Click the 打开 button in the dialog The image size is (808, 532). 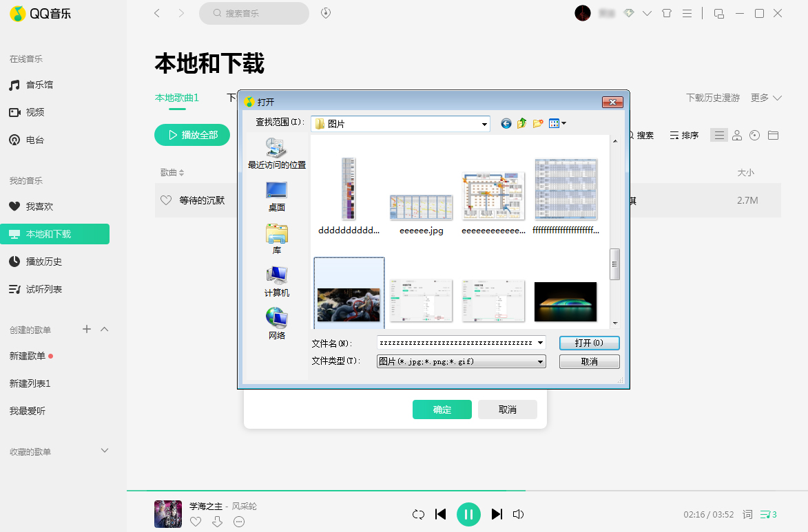pyautogui.click(x=589, y=343)
